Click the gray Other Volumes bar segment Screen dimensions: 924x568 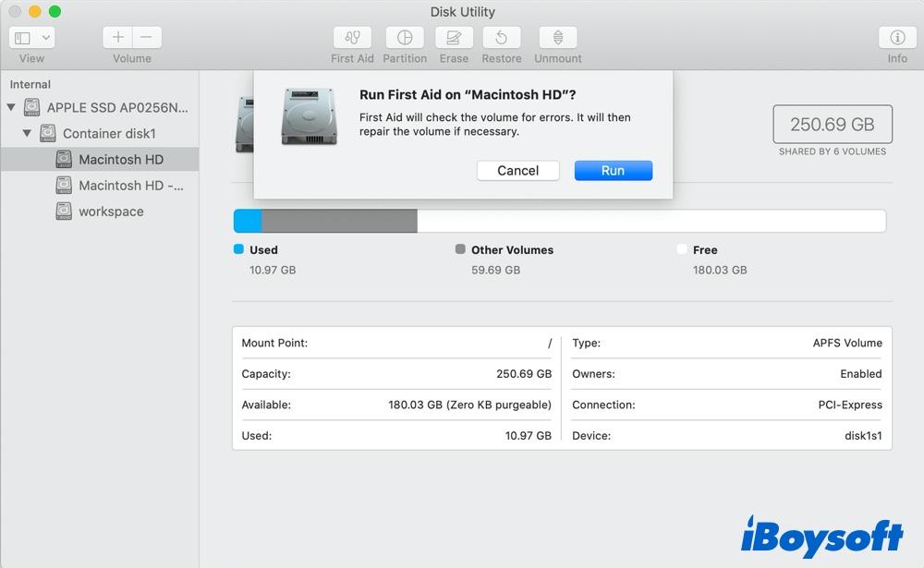point(339,221)
